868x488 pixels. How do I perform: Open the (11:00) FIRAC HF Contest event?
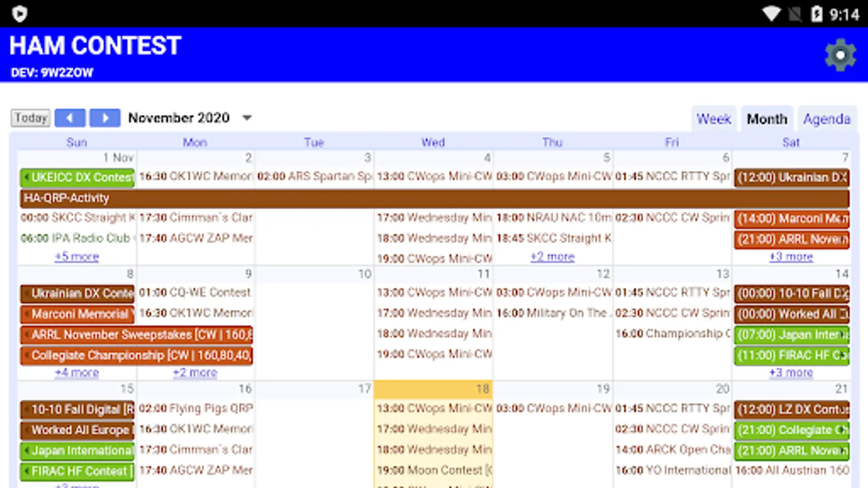792,355
